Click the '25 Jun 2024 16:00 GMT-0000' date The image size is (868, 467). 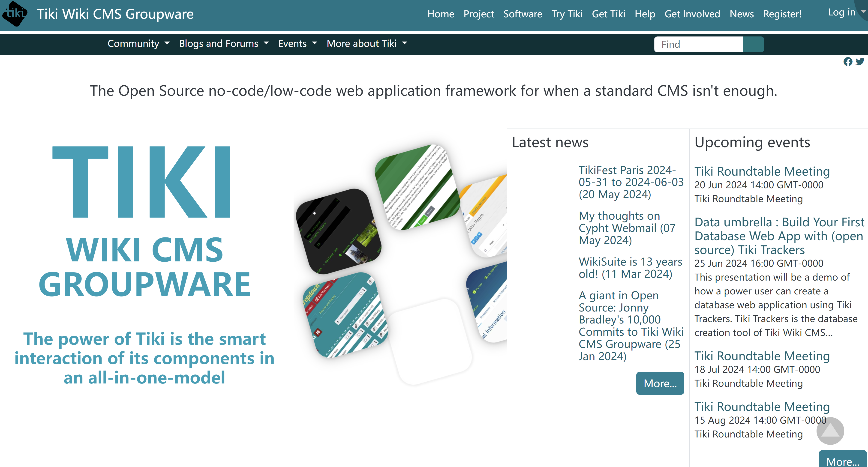coord(758,263)
